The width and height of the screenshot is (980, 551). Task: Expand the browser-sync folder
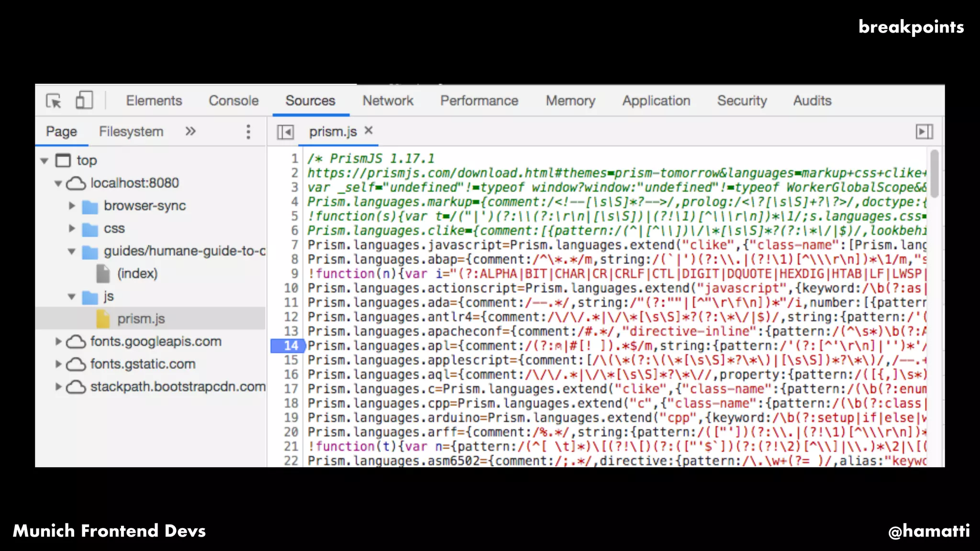[72, 206]
